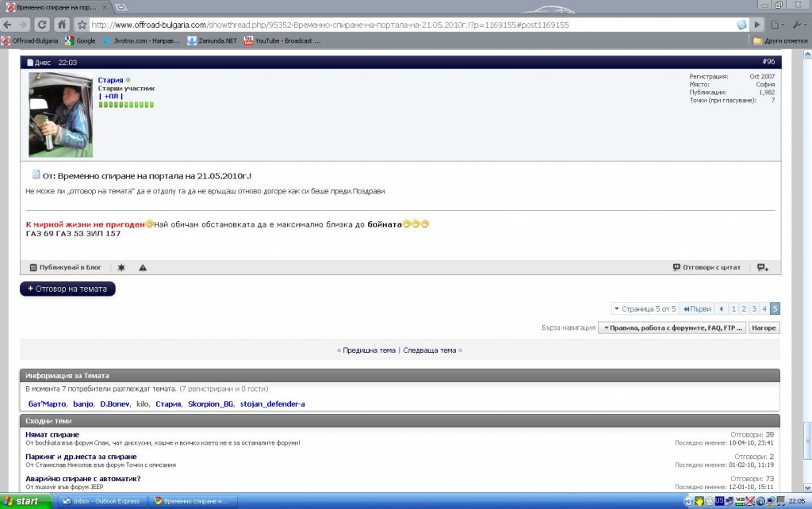
Task: Jump to the first page with Първи
Action: 697,308
